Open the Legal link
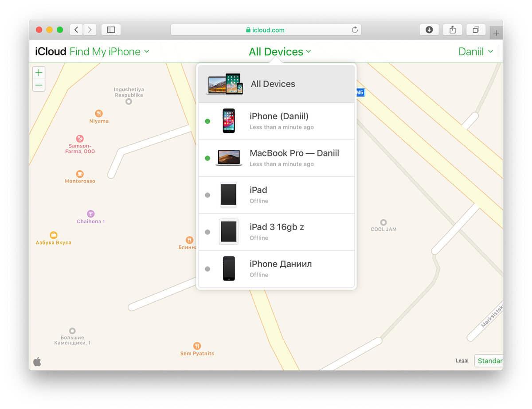The width and height of the screenshot is (532, 409). (462, 361)
